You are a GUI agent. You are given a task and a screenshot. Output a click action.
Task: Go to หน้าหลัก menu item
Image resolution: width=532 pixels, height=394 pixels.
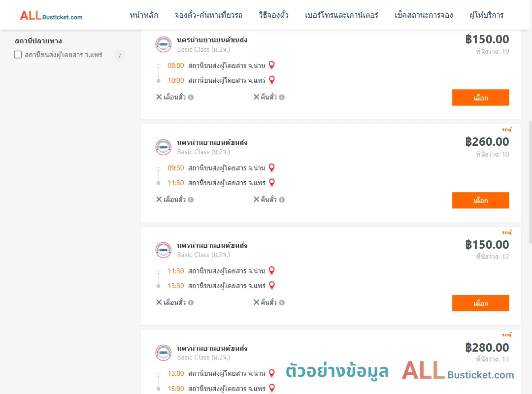(144, 15)
